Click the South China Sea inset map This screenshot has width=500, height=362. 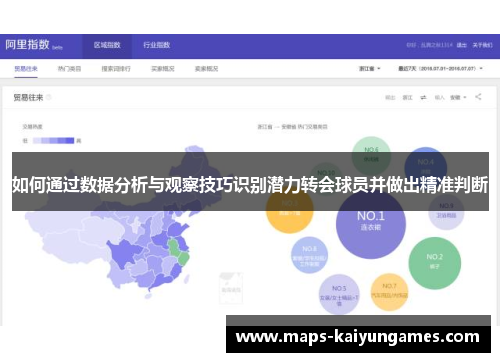[x=231, y=288]
